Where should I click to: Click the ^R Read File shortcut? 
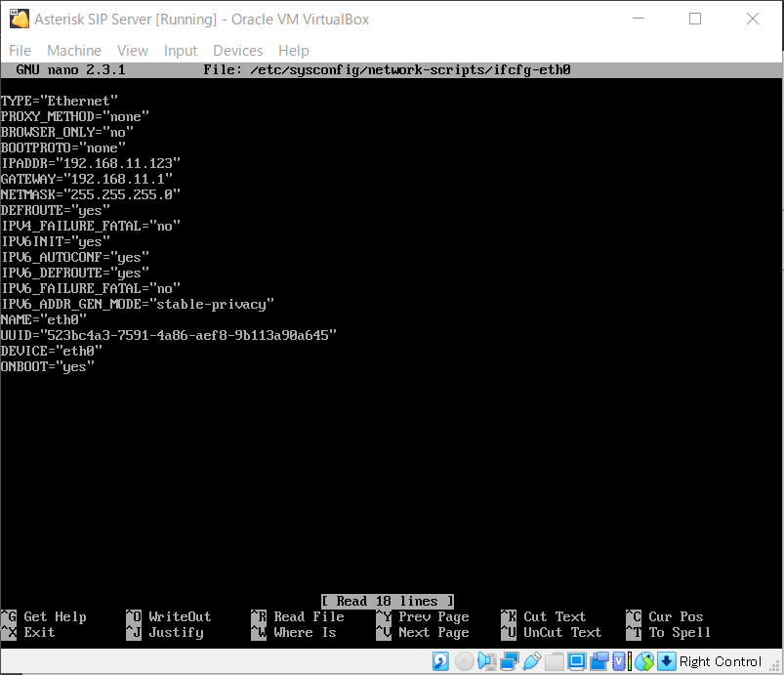pos(298,616)
